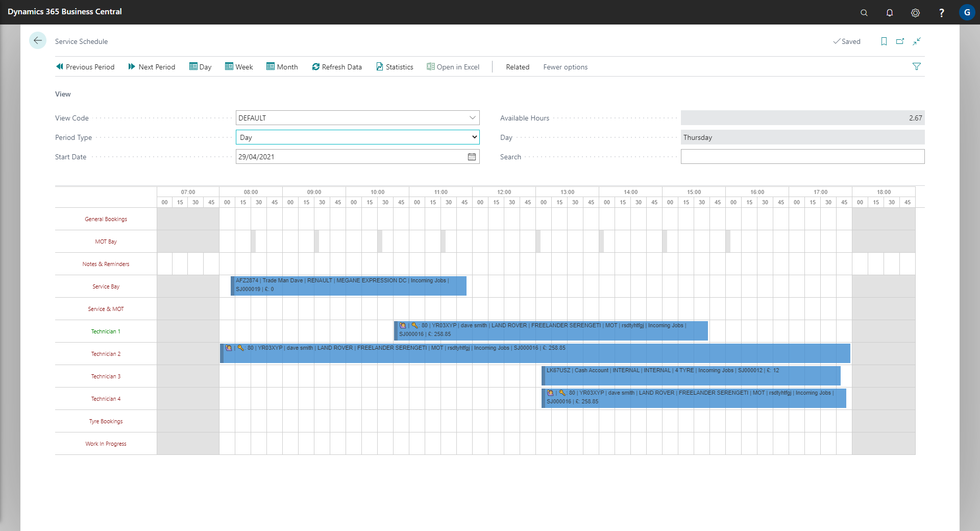Image resolution: width=980 pixels, height=531 pixels.
Task: Toggle the filter pane funnel icon
Action: 917,66
